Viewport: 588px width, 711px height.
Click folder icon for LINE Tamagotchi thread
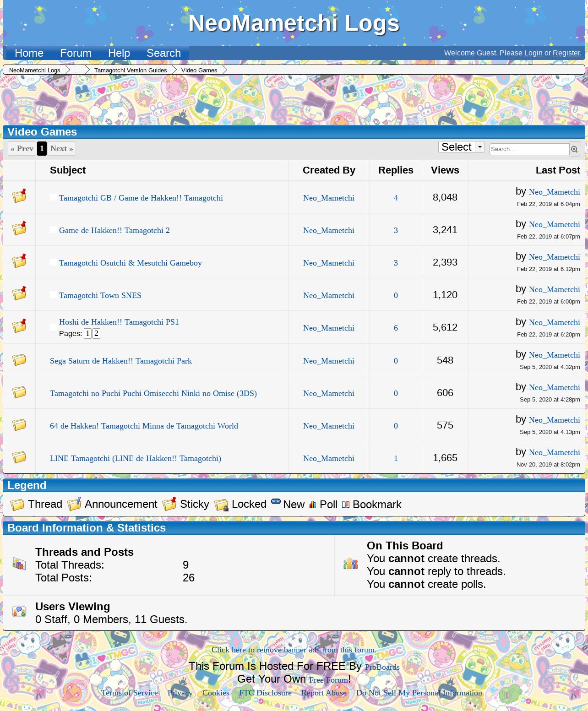point(19,457)
